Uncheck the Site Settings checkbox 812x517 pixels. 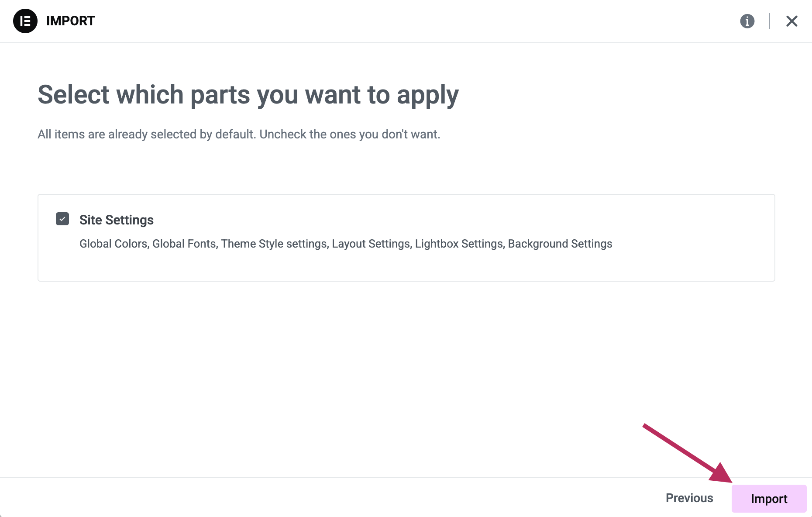click(x=62, y=219)
